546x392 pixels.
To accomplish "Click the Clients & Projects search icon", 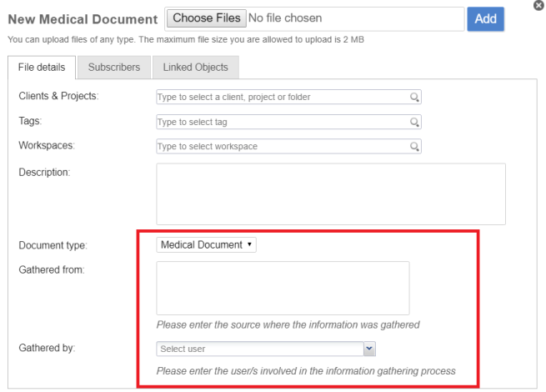I will [413, 97].
